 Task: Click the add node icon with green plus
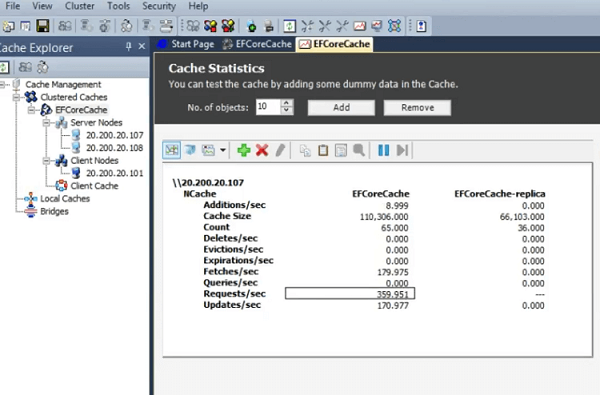251,26
